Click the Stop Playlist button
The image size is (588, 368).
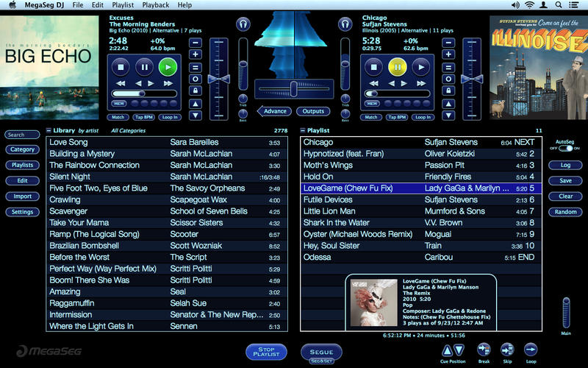coord(266,353)
